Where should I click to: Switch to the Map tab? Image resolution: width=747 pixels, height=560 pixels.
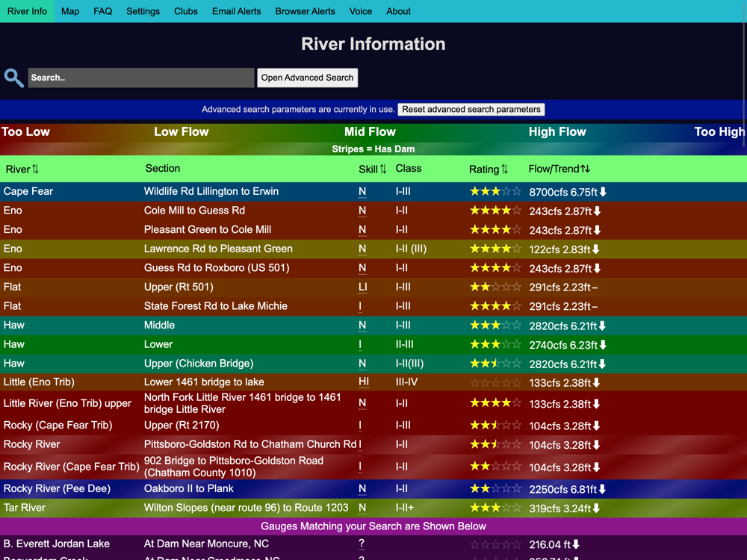point(70,11)
